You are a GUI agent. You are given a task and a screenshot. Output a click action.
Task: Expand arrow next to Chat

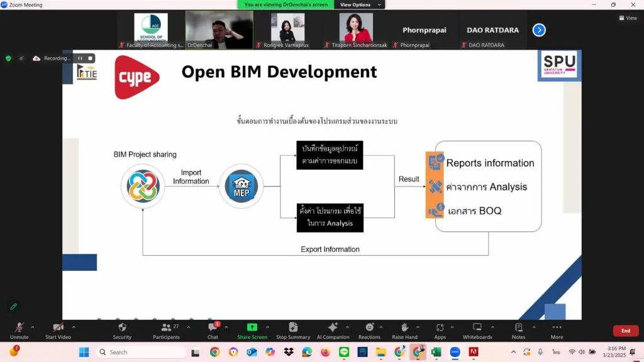(226, 327)
